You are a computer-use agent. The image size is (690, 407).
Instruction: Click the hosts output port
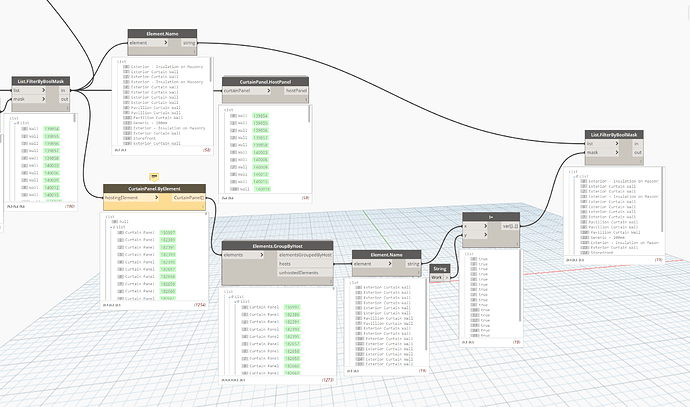[305, 264]
